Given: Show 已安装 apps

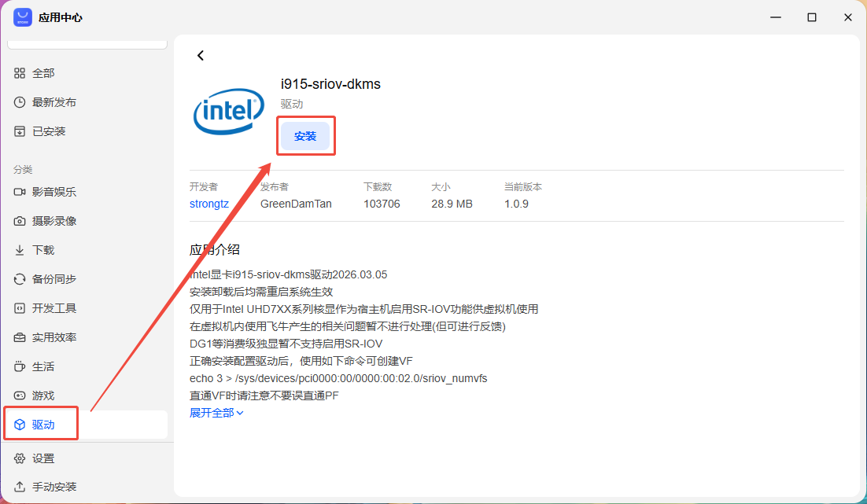Looking at the screenshot, I should (87, 131).
